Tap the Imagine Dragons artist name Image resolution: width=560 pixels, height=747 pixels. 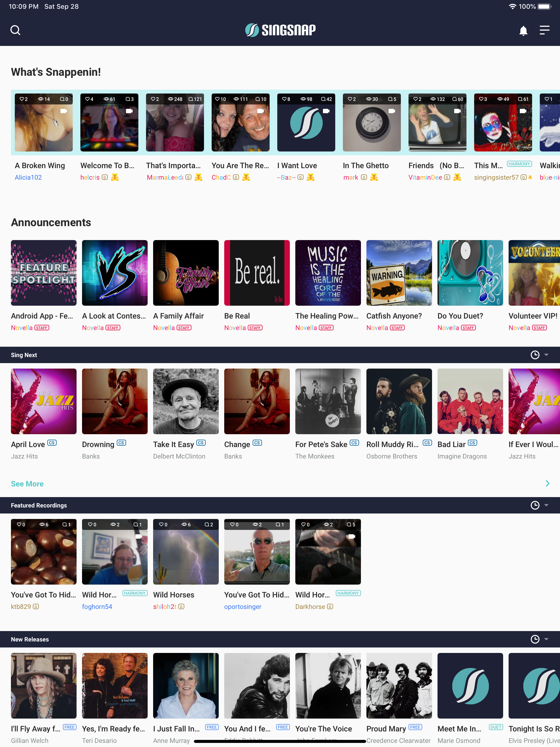point(462,457)
